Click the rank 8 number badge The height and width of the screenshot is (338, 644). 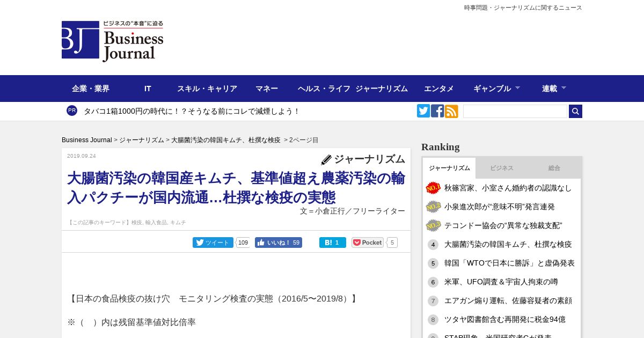433,320
